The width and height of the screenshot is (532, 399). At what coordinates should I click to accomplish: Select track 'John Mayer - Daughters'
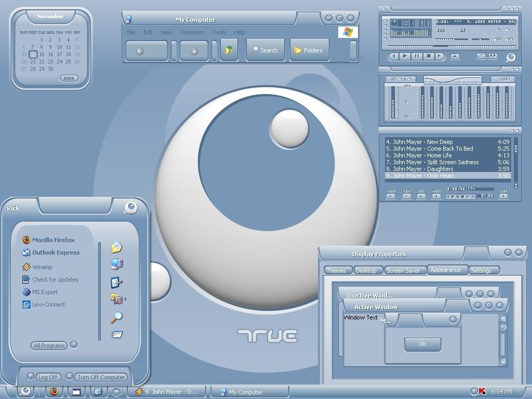tap(447, 169)
